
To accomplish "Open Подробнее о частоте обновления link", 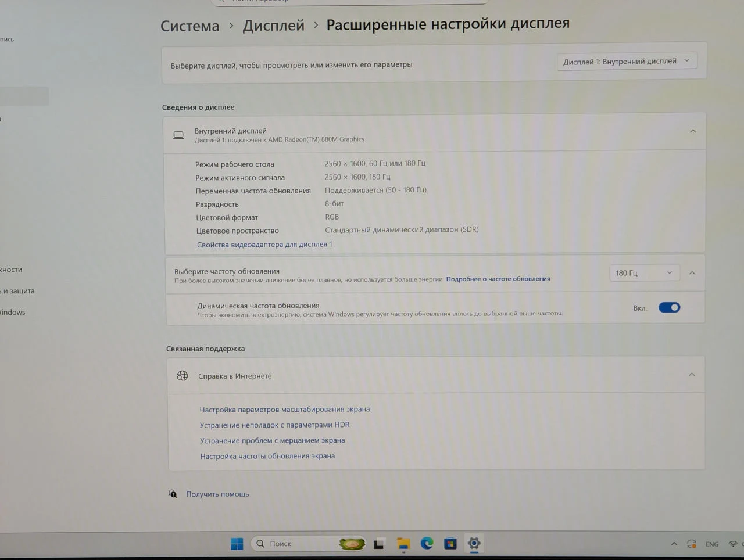I will click(x=498, y=279).
